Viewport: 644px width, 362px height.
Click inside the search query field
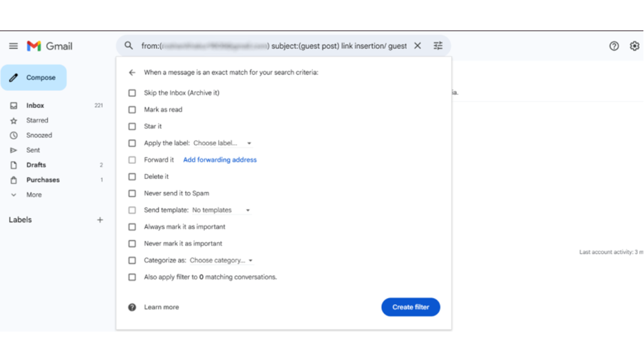(x=274, y=45)
